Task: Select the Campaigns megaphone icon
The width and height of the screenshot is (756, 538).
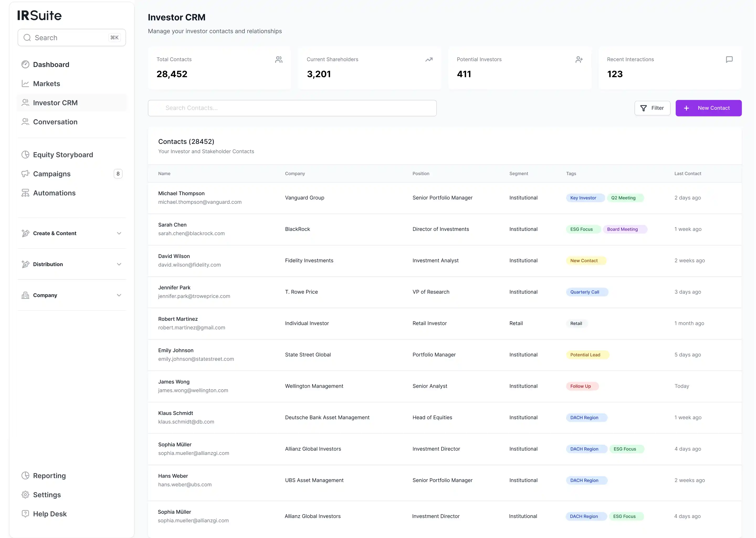Action: click(25, 174)
